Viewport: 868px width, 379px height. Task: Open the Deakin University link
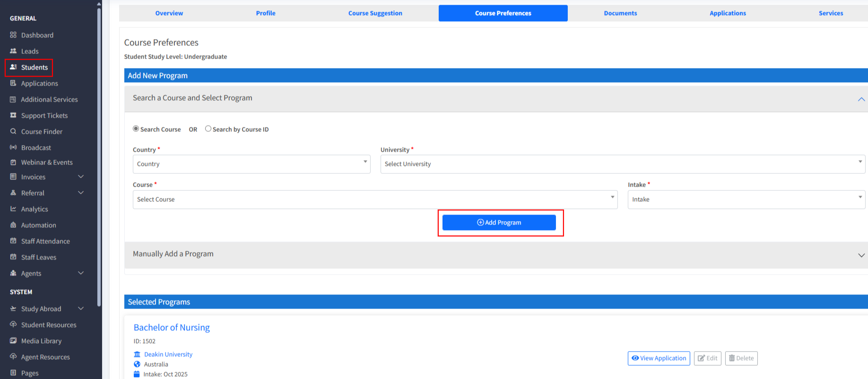point(168,354)
